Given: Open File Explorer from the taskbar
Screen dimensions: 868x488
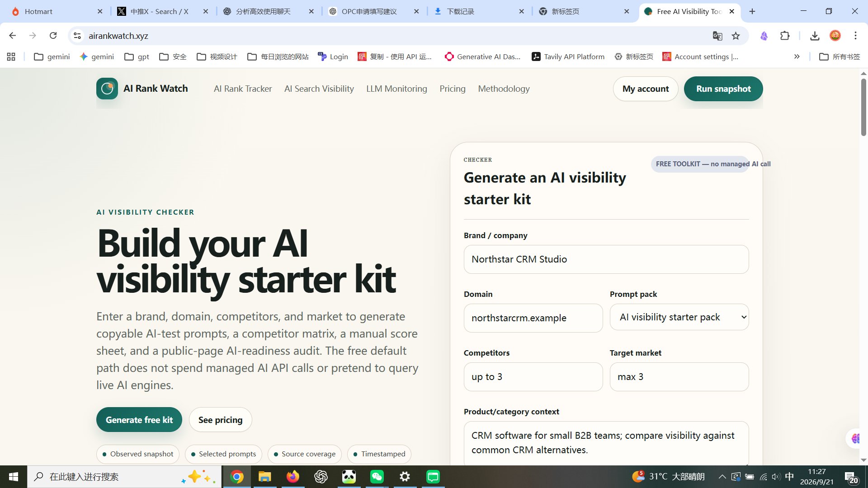Looking at the screenshot, I should 264,477.
